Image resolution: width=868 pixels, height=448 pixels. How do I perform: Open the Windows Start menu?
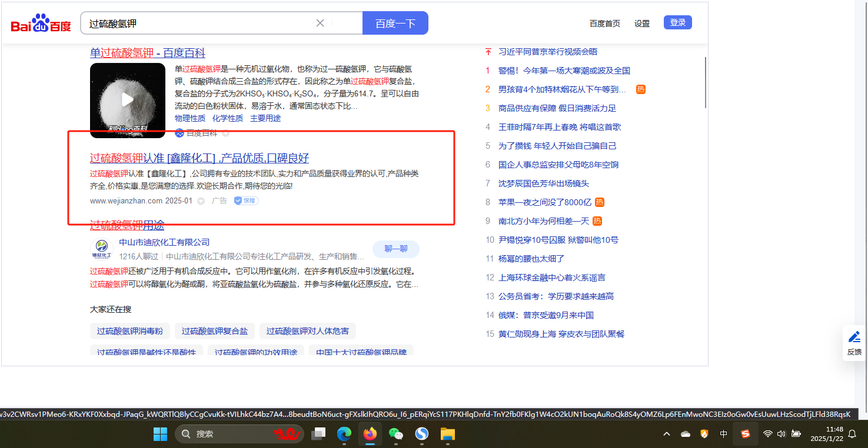(x=160, y=434)
